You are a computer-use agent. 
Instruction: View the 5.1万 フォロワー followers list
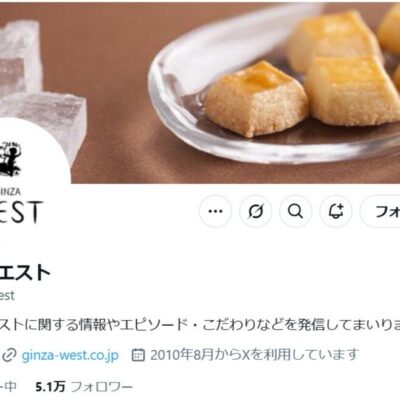84,387
